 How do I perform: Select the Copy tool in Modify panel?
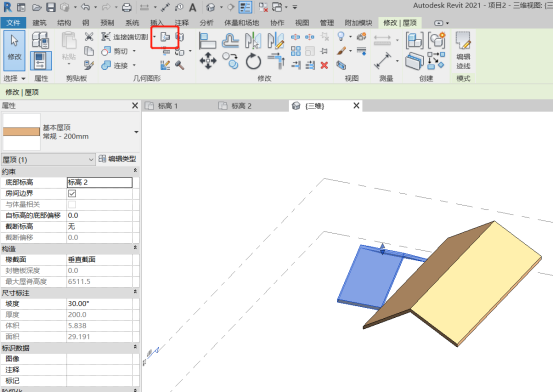(230, 60)
